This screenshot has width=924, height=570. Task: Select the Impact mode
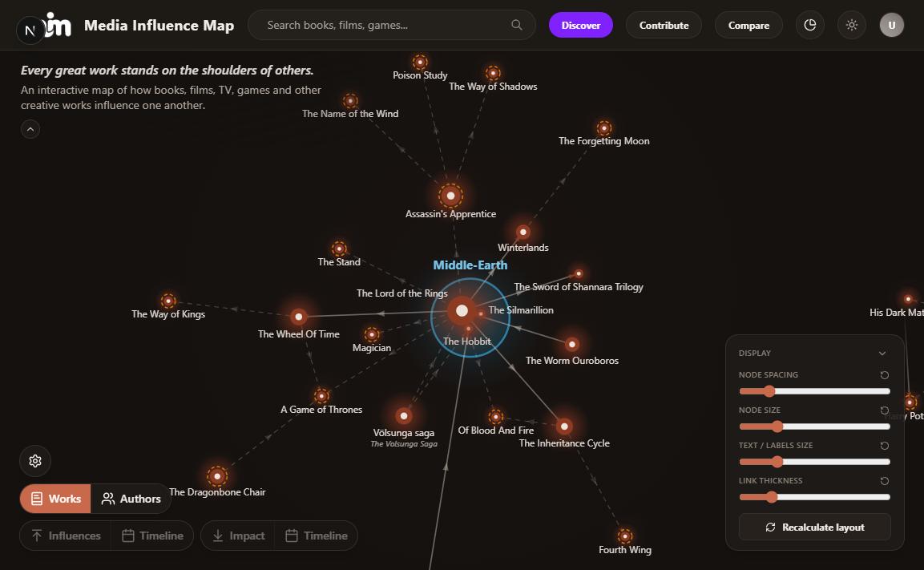[238, 536]
